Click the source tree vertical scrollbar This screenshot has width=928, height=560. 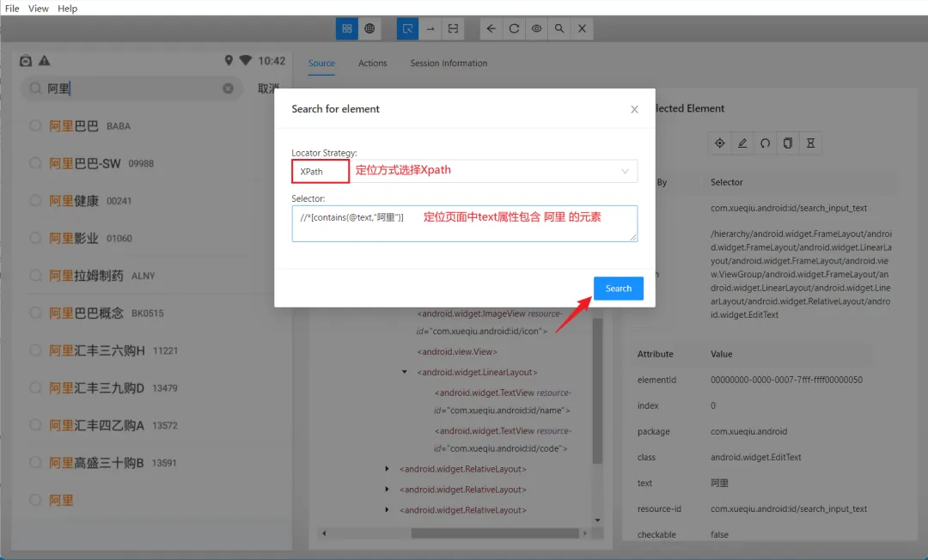click(x=597, y=390)
